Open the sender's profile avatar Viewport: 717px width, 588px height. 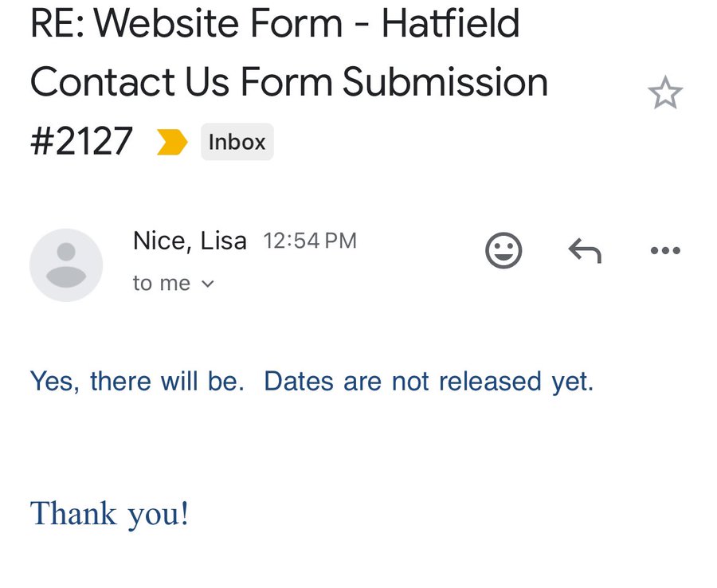tap(66, 265)
